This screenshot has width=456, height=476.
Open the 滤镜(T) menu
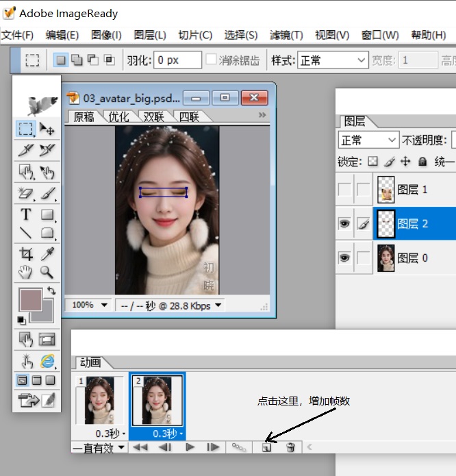(x=286, y=35)
